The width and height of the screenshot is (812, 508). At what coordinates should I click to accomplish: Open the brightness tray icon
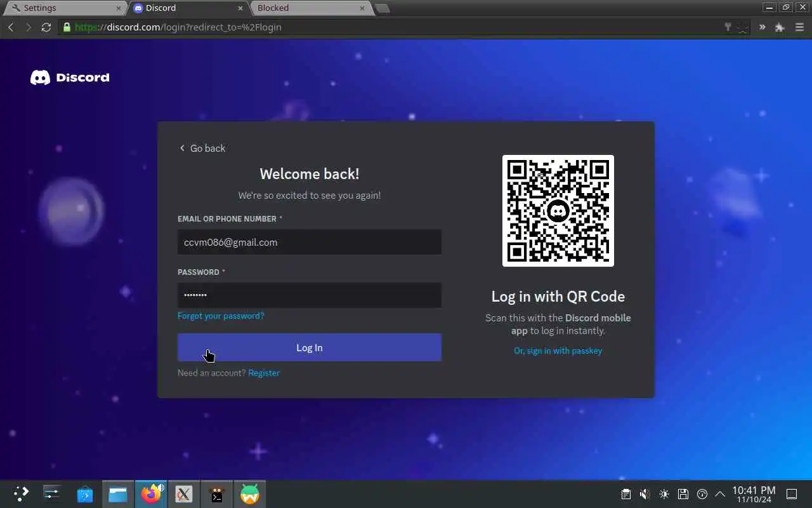coord(664,494)
